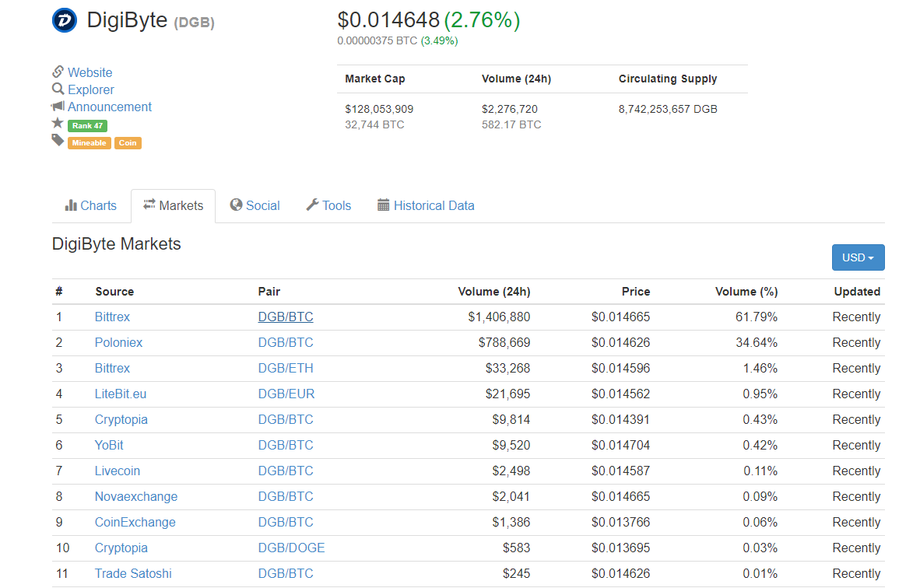
Task: Click the exchange arrows icon on Markets tab
Action: point(149,204)
